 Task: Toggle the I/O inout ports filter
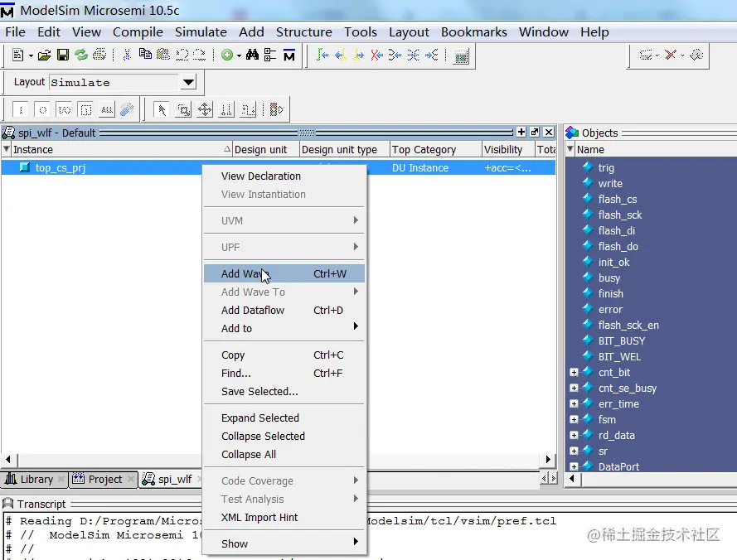point(64,110)
